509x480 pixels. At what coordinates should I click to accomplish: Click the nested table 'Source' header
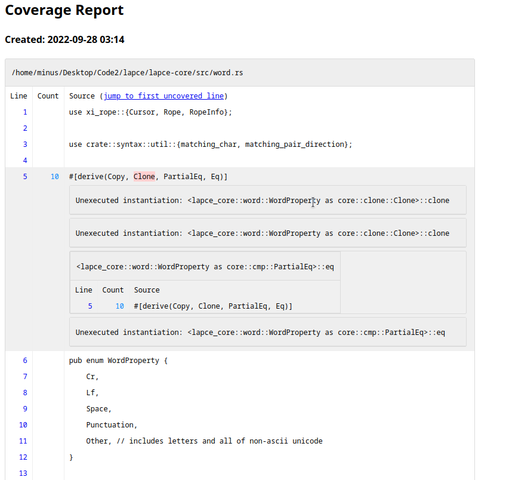point(147,290)
